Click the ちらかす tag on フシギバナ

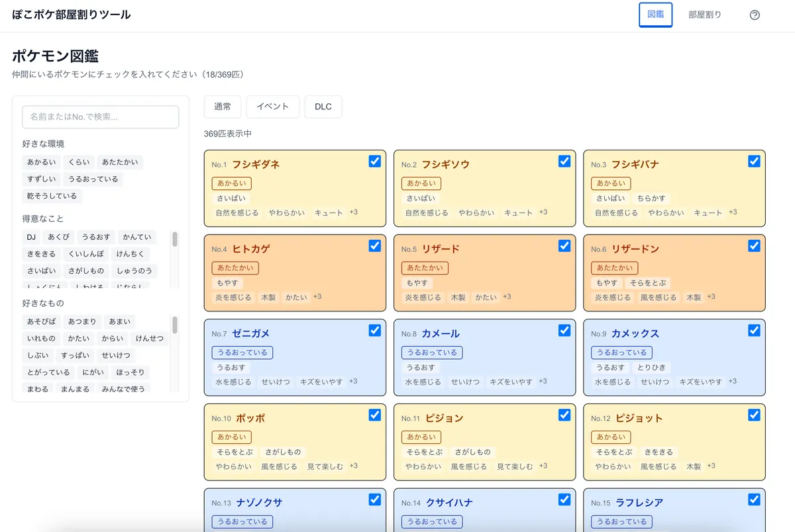[651, 198]
